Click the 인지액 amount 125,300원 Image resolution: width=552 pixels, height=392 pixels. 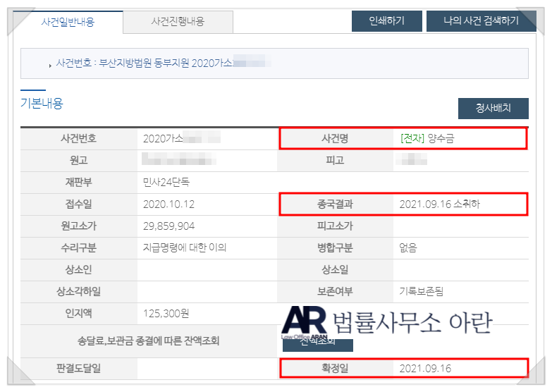tap(166, 314)
